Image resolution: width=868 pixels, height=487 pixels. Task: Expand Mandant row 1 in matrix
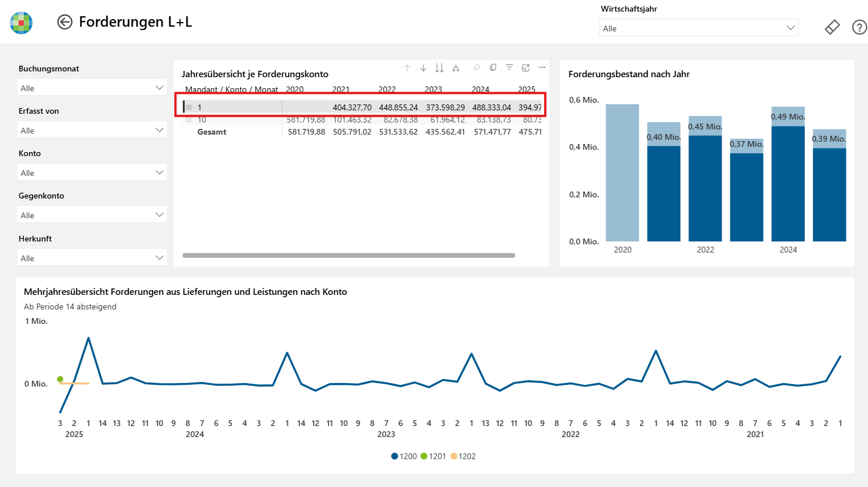point(189,107)
